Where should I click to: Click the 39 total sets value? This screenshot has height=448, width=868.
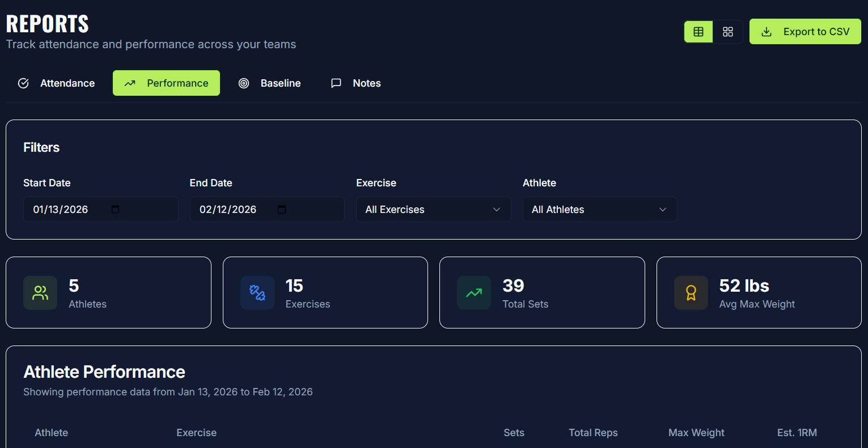514,286
